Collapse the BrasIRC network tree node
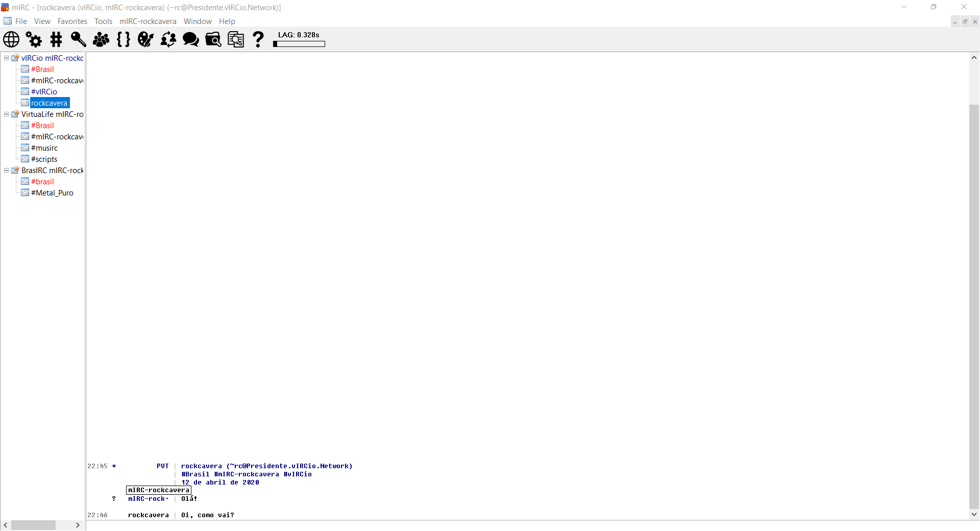980x531 pixels. coord(7,171)
